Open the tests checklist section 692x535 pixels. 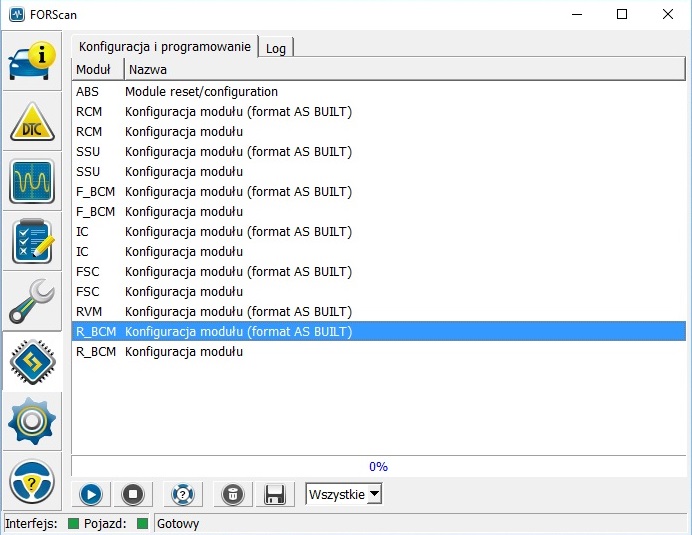point(32,242)
